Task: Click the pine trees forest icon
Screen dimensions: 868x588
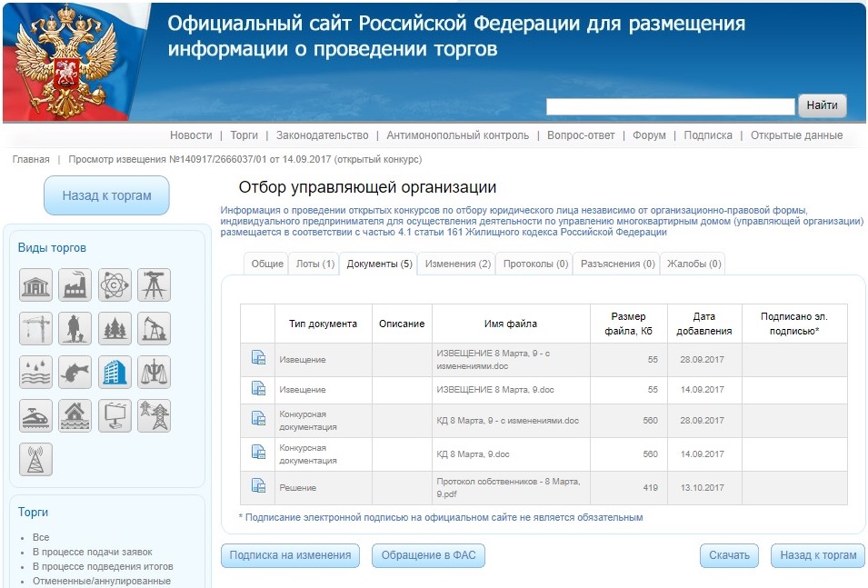Action: 115,329
